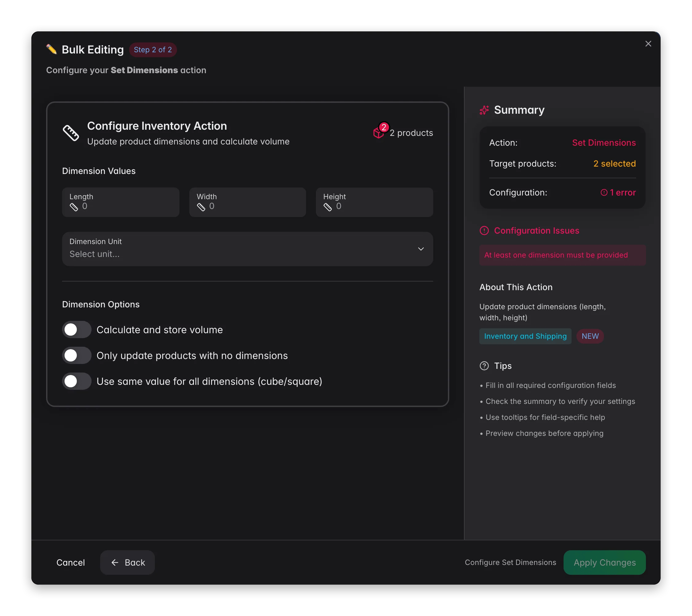The image size is (692, 616).
Task: Click tip 'Preview changes before applying'
Action: point(544,433)
